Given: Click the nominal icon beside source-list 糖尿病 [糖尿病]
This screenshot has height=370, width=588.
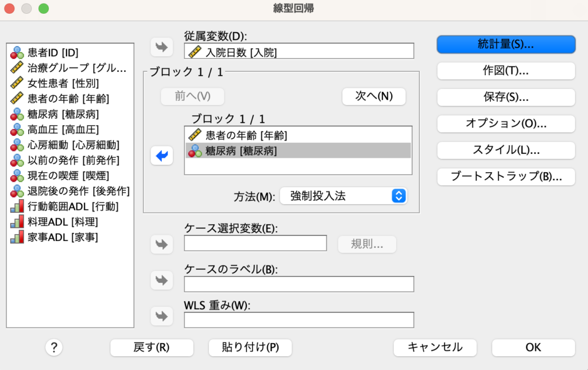Looking at the screenshot, I should pyautogui.click(x=17, y=114).
